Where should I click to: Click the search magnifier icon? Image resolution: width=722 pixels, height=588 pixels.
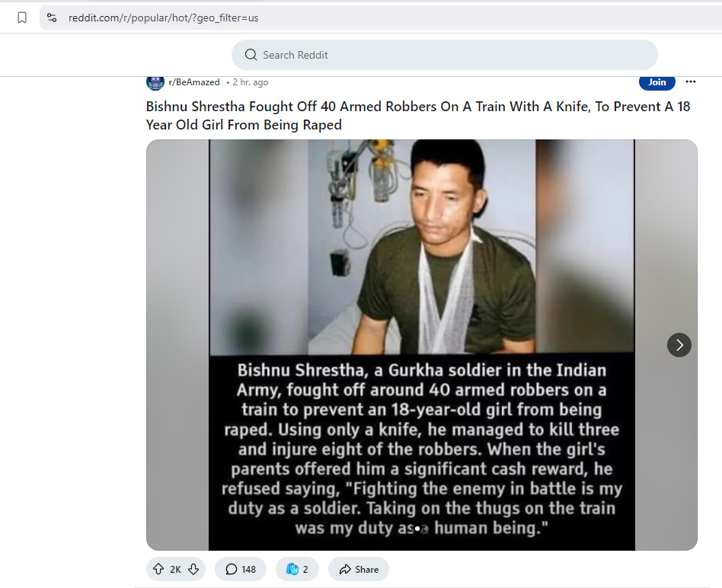click(x=251, y=55)
